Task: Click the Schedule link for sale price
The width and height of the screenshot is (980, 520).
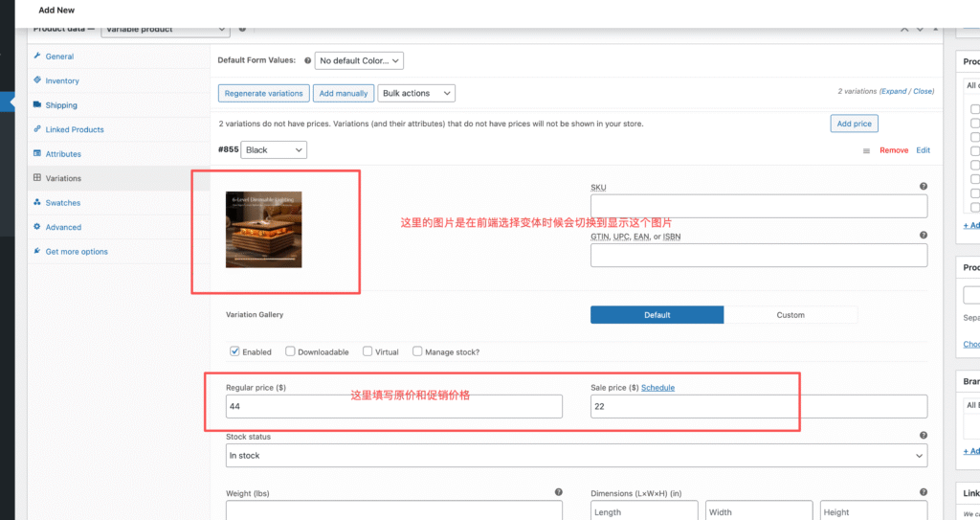Action: click(657, 388)
